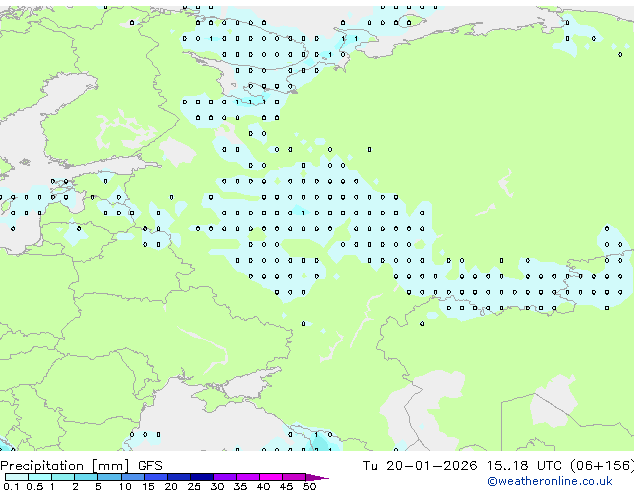This screenshot has width=634, height=490.
Task: Select the 35–40 mm magenta legend swatch
Action: point(248,477)
